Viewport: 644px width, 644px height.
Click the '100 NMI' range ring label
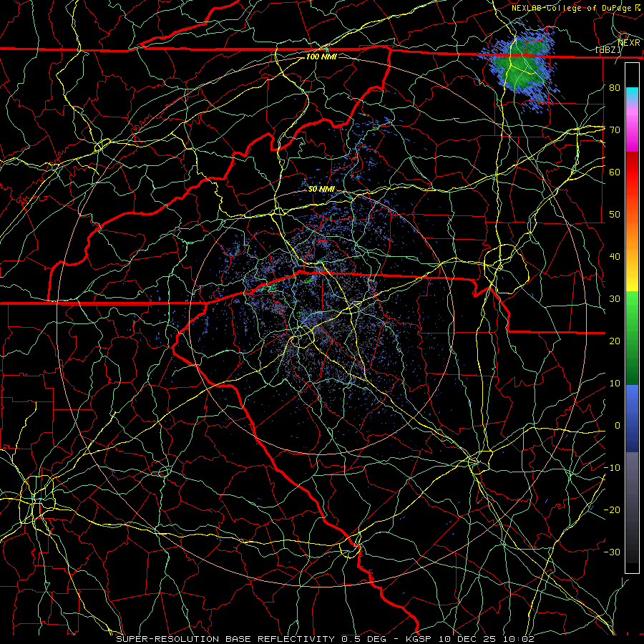321,57
